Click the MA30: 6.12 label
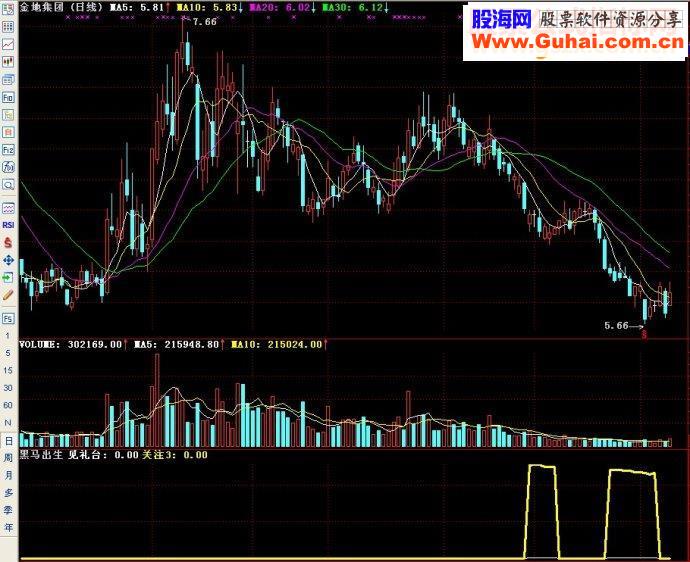Viewport: 690px width, 562px height. point(353,7)
